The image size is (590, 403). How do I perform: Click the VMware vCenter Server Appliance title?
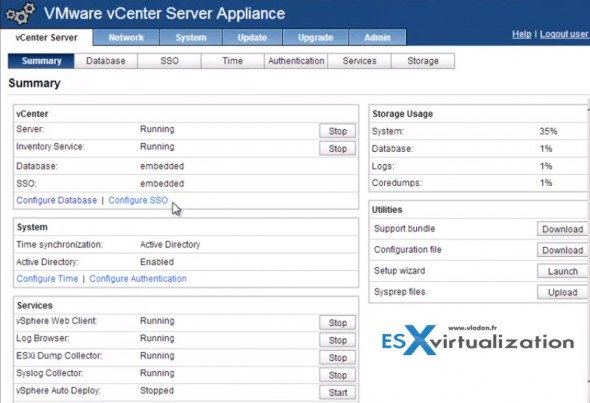tap(164, 14)
